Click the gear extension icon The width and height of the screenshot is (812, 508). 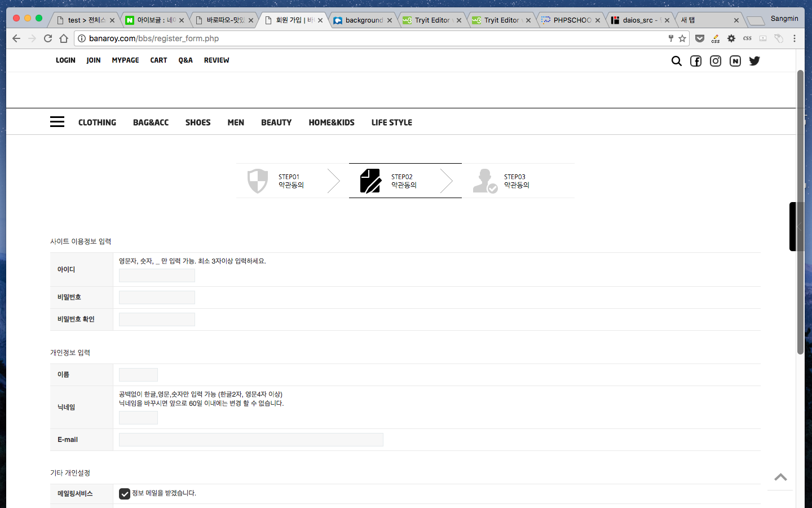pos(731,38)
